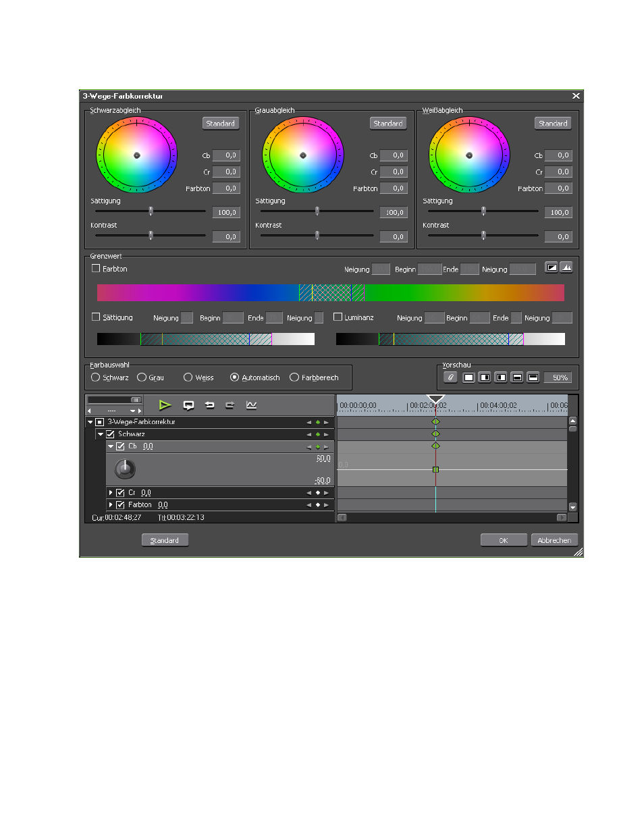Uncheck the Schwarz row checkbox in the keyframe tree

[110, 434]
